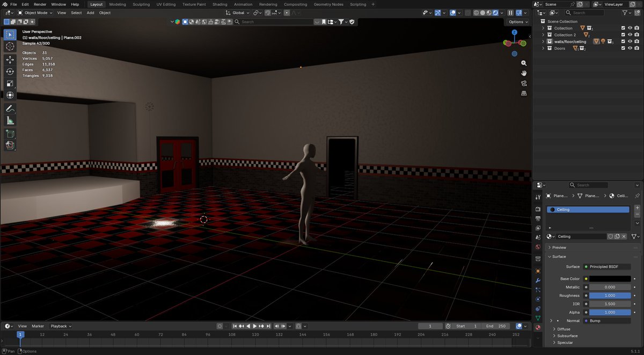Click the Base Color black swatch
Image resolution: width=644 pixels, height=355 pixels.
pyautogui.click(x=610, y=279)
